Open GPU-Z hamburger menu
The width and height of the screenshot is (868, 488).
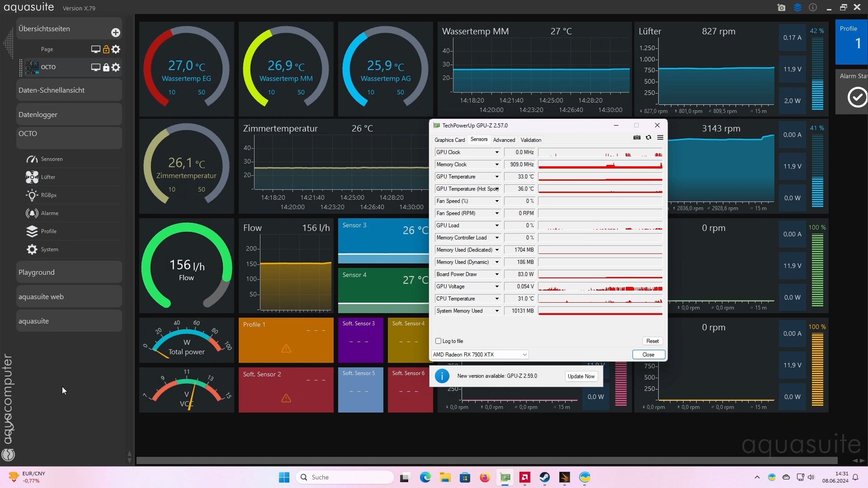pos(660,137)
